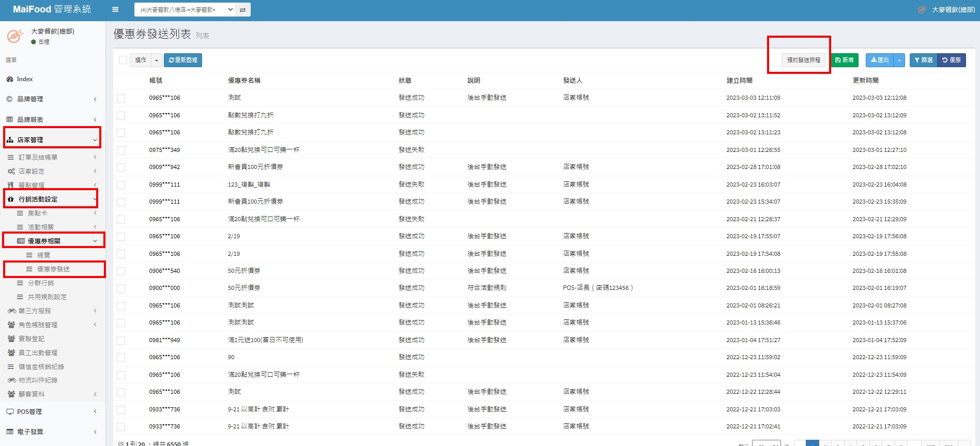Click the Index dashboard icon in sidebar

[x=10, y=79]
